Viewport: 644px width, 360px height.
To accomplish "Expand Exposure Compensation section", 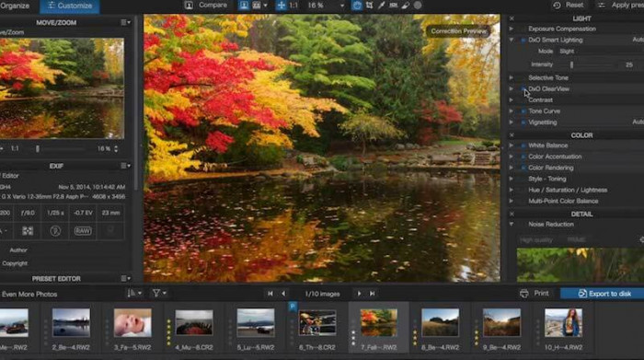I will point(512,29).
